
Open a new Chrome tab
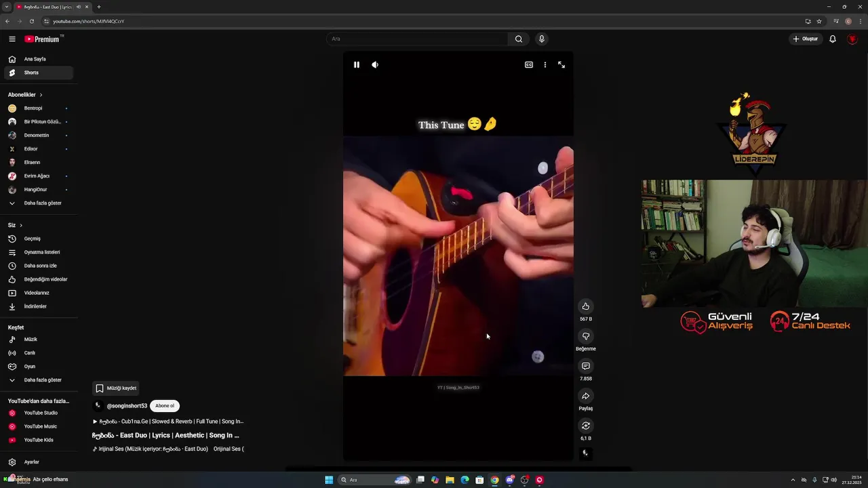(x=98, y=7)
